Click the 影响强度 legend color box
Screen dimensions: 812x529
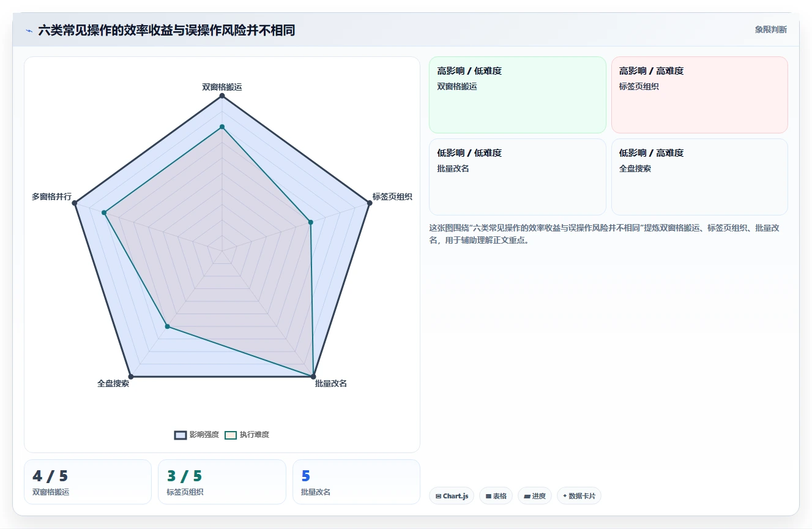coord(180,435)
